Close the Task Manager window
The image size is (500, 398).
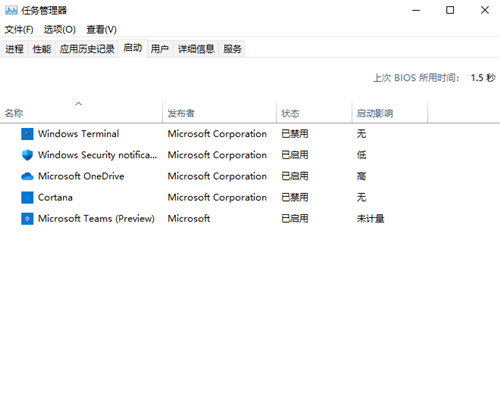point(485,10)
